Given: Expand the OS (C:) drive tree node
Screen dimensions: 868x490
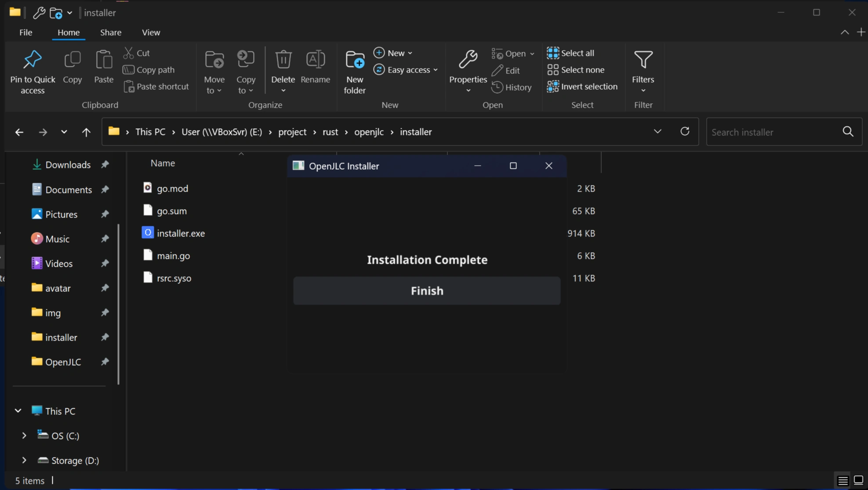Looking at the screenshot, I should pyautogui.click(x=24, y=436).
